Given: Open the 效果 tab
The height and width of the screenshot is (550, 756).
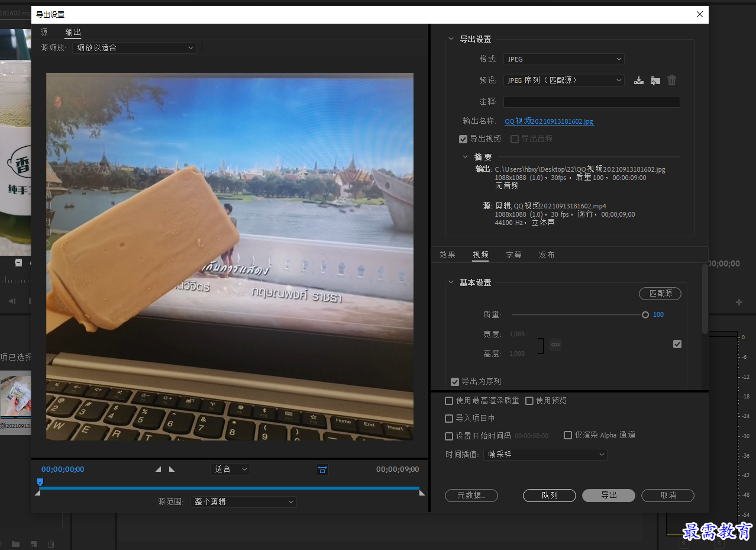Looking at the screenshot, I should click(448, 255).
